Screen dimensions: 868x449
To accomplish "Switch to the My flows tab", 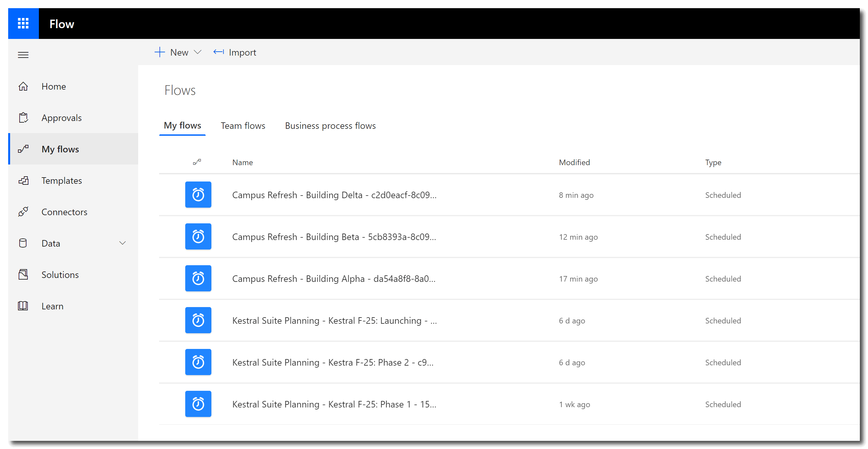I will coord(182,126).
